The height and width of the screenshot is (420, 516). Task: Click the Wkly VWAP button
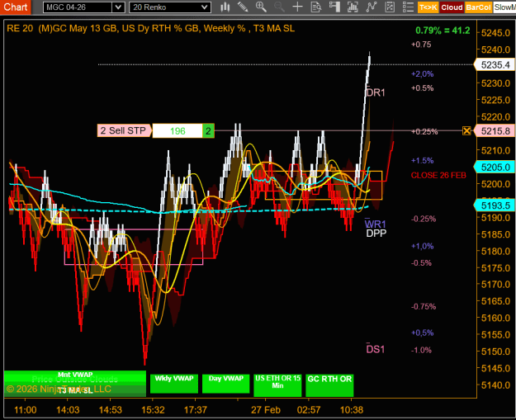click(x=174, y=383)
